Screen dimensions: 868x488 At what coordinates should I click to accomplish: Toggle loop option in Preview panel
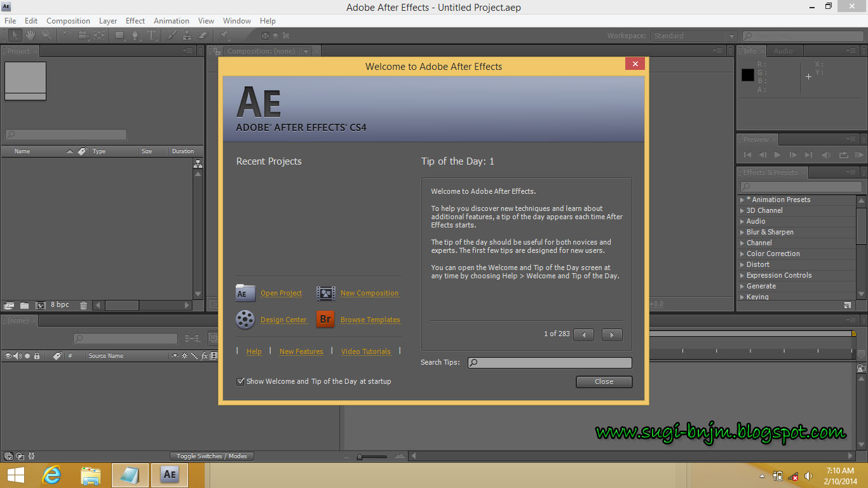(x=843, y=155)
